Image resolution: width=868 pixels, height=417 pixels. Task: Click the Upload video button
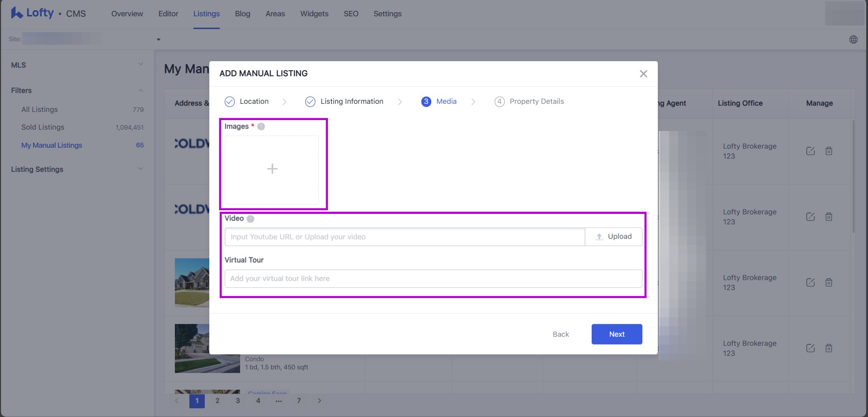pyautogui.click(x=613, y=237)
